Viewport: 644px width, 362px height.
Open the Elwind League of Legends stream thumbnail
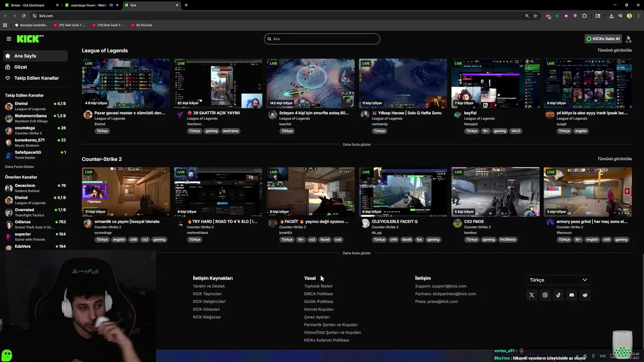(126, 83)
